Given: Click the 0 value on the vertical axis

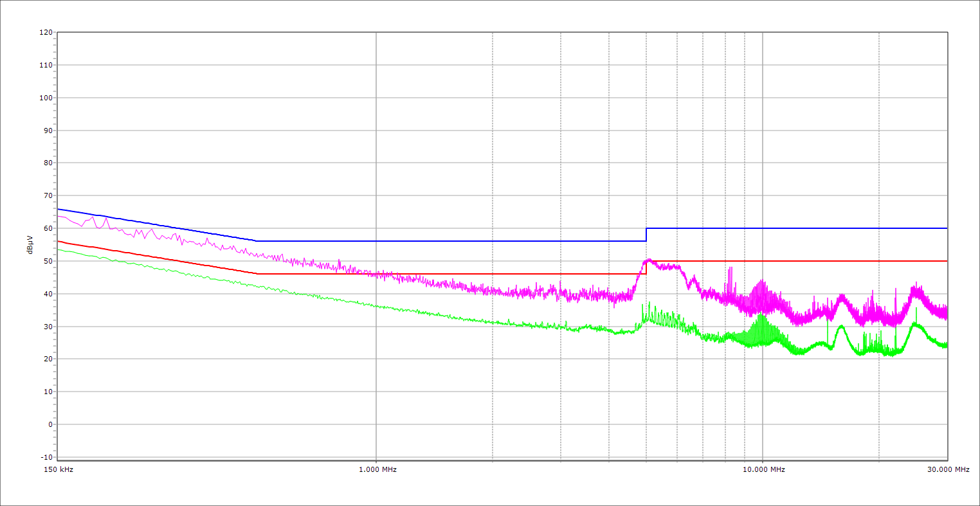Looking at the screenshot, I should 50,424.
